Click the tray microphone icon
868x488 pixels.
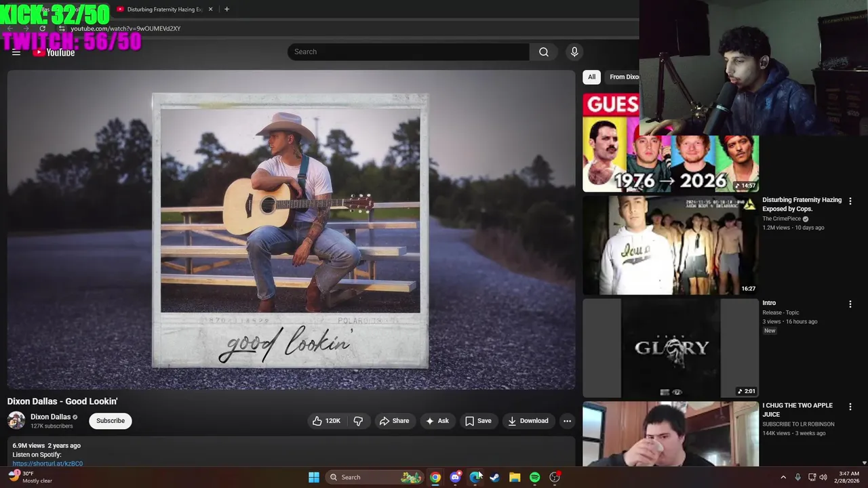click(x=797, y=477)
